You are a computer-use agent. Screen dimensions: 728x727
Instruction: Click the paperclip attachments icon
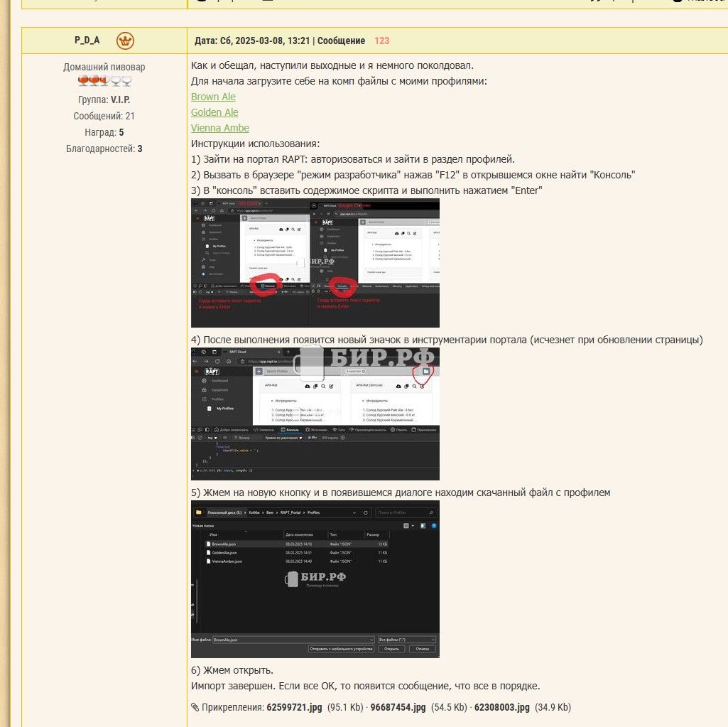[195, 708]
